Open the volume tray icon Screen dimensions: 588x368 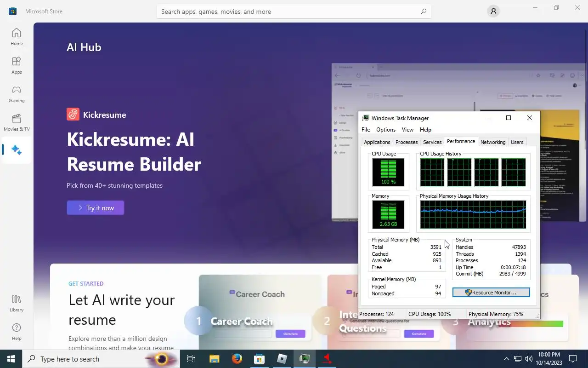click(528, 359)
